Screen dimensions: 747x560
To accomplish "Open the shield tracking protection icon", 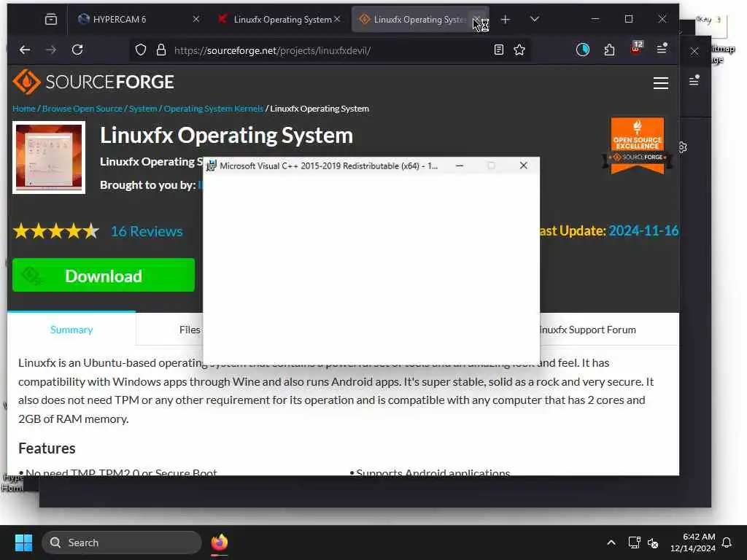I will click(141, 50).
